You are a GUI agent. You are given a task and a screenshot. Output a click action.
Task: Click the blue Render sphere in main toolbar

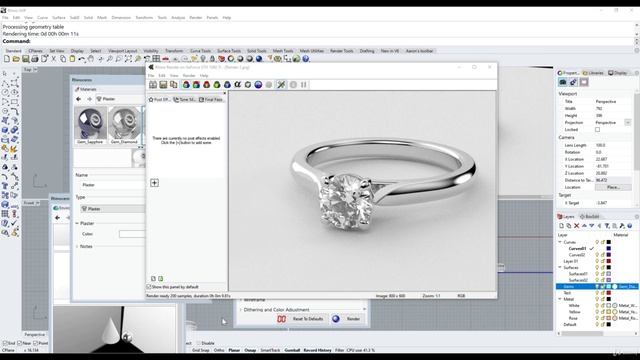pos(259,59)
